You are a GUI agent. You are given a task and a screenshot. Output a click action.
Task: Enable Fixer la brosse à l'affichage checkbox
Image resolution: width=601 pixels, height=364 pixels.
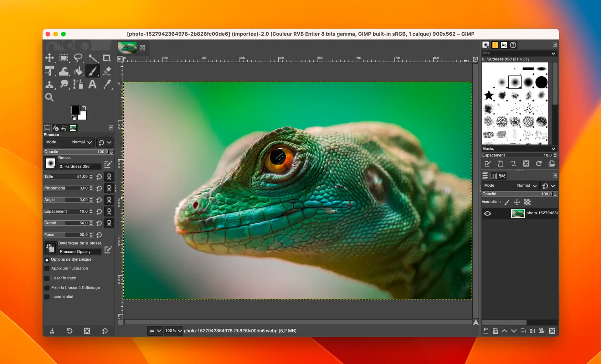click(47, 288)
